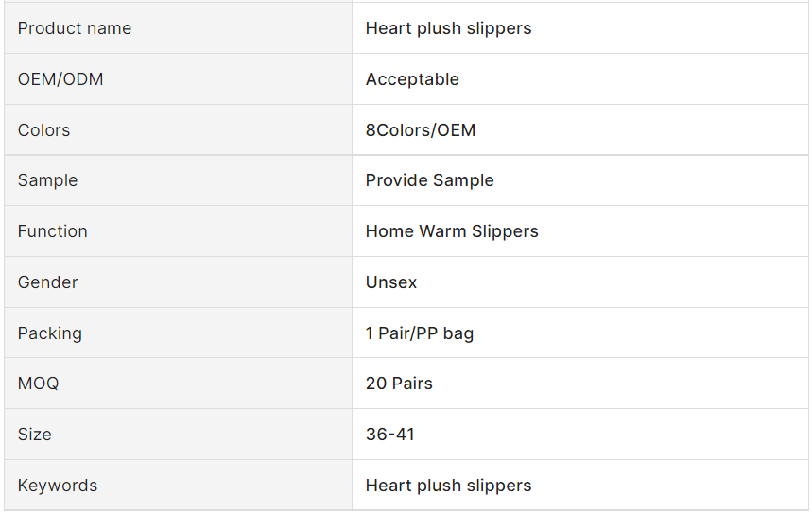Select the "8Colors/OEM" value
The image size is (812, 512).
[x=421, y=130]
